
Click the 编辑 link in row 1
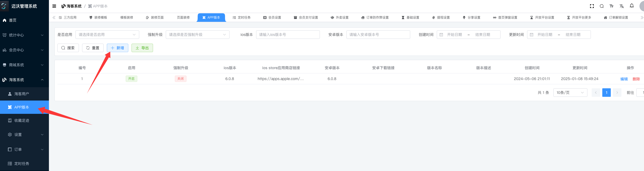624,79
